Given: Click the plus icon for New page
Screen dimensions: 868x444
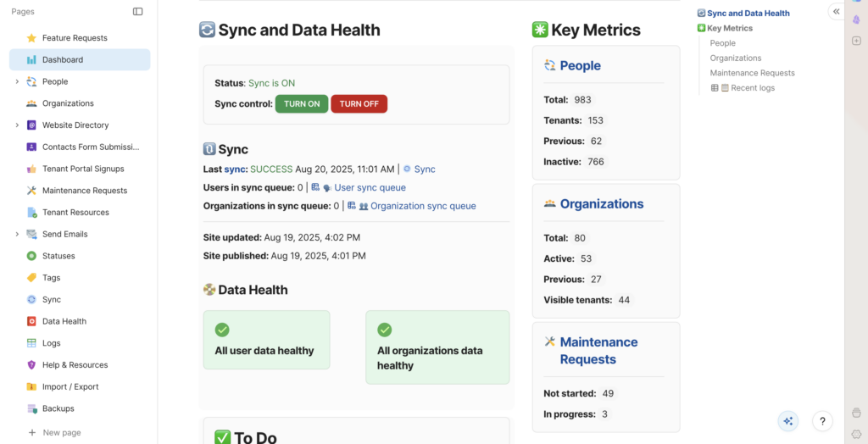Looking at the screenshot, I should (31, 432).
